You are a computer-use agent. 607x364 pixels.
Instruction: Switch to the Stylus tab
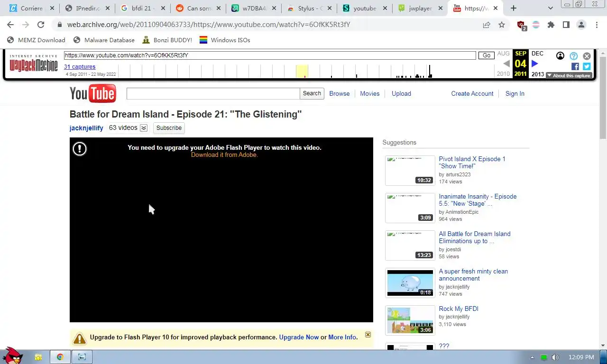point(310,8)
